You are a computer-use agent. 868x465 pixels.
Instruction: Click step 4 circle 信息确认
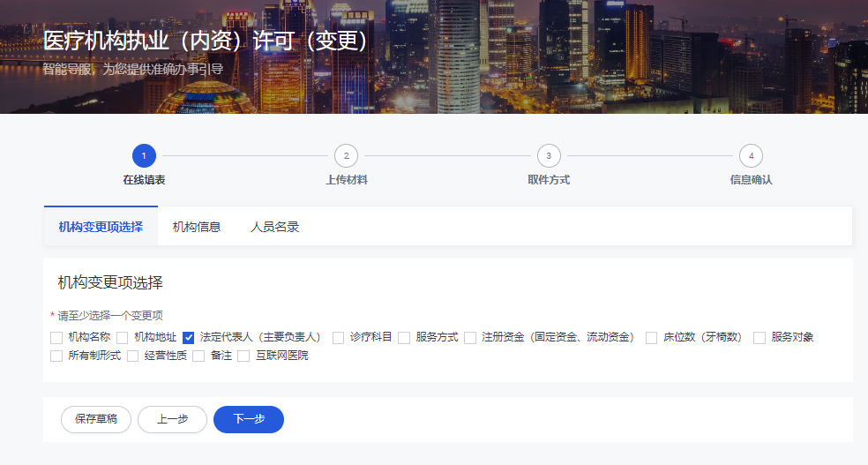pos(752,155)
